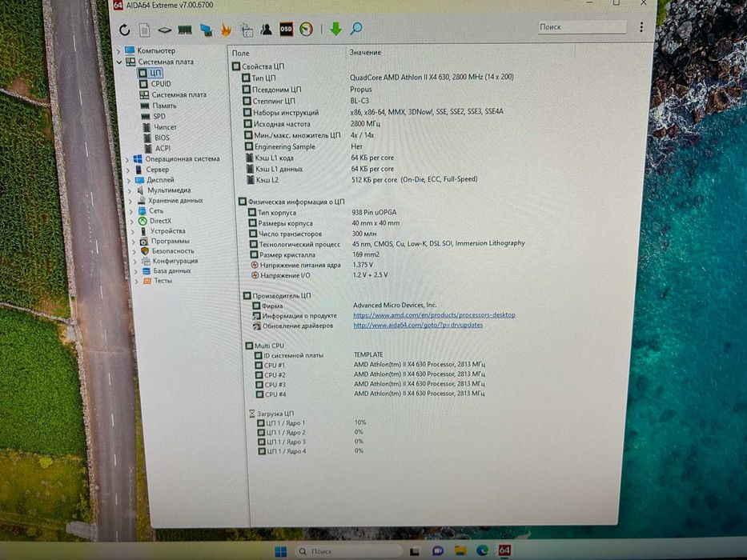The image size is (747, 560).
Task: Open the amd.com processors-desktop link
Action: point(434,314)
